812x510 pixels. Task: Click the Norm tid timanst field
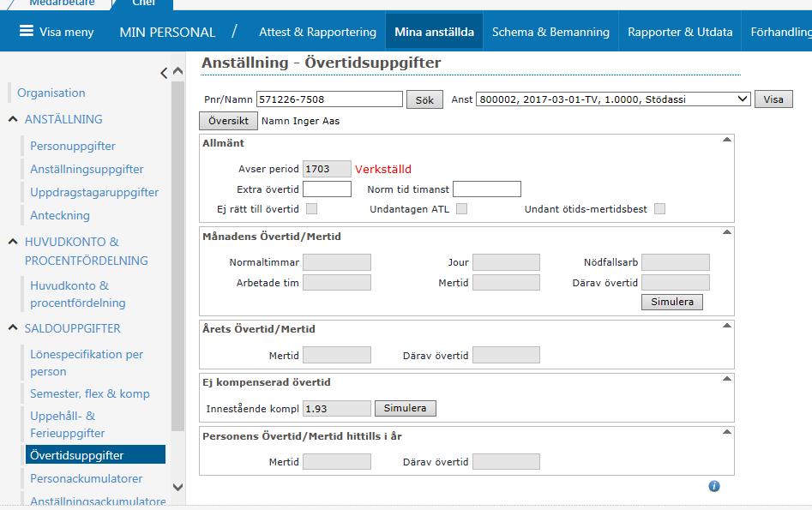tap(487, 189)
